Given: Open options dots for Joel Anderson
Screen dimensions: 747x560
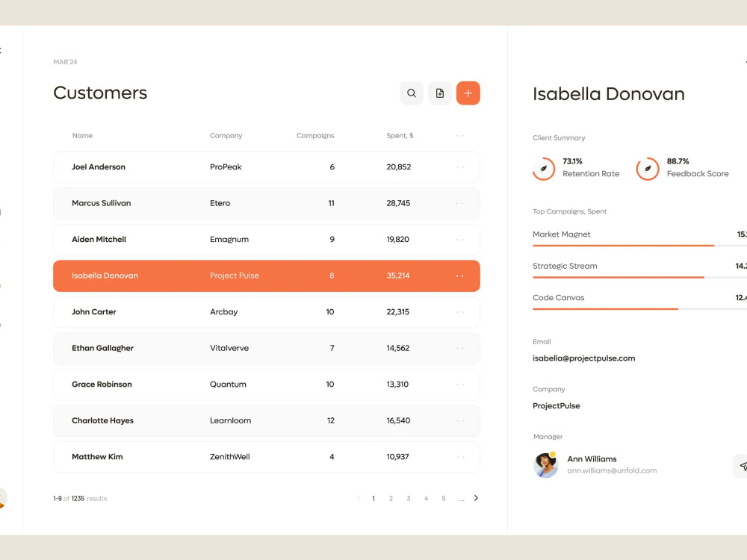Looking at the screenshot, I should (459, 167).
